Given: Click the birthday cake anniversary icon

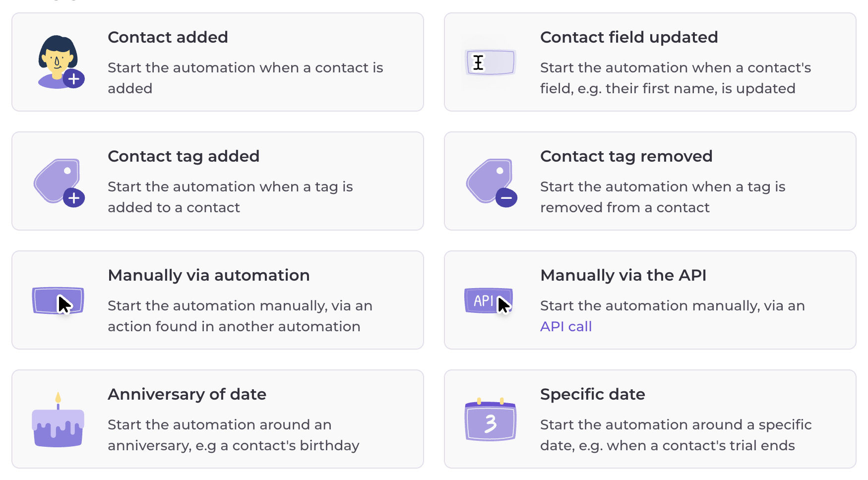Looking at the screenshot, I should 58,420.
